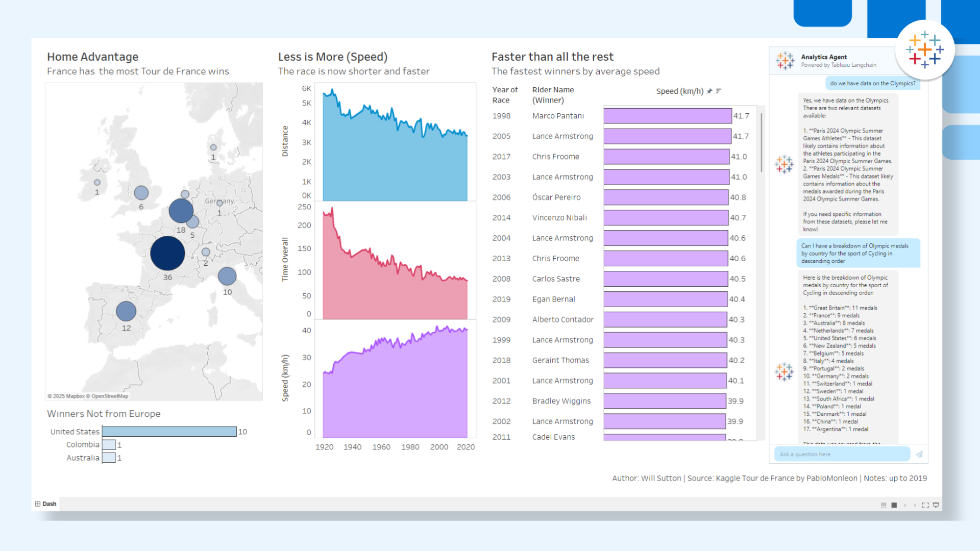Click the presentation mode icon in status bar
Viewport: 980px width, 551px height.
(x=936, y=505)
